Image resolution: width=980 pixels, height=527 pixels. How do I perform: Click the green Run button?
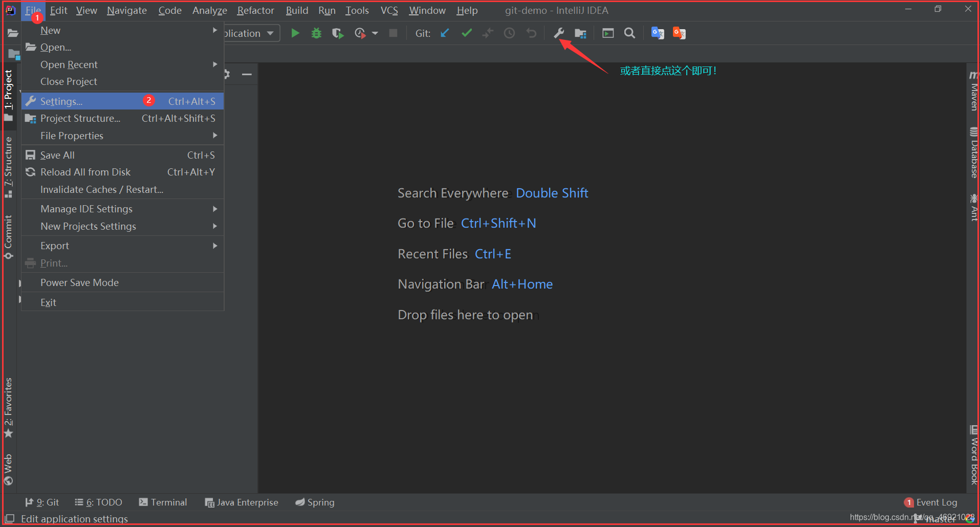(295, 33)
